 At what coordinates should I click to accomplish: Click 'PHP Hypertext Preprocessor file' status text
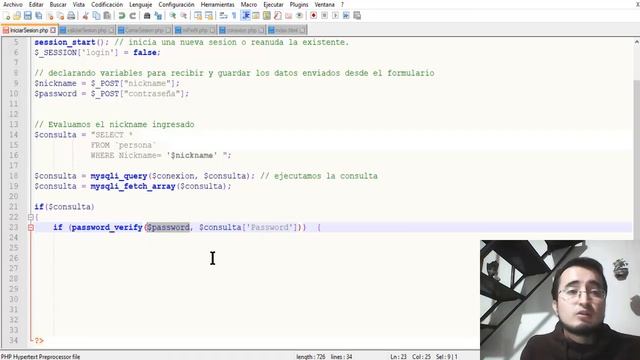pyautogui.click(x=40, y=356)
